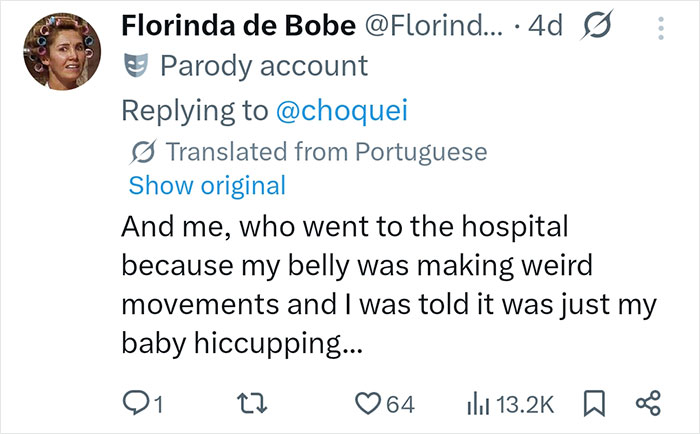Share the tweet via the share icon

649,403
